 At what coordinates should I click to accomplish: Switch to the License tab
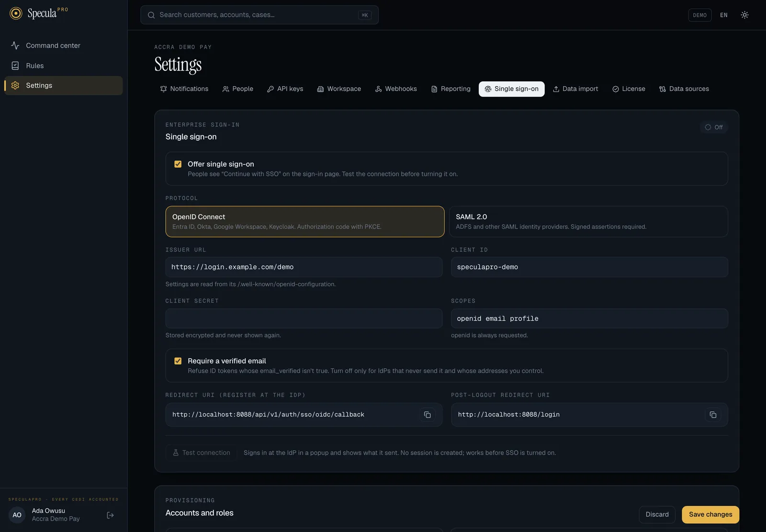click(x=629, y=89)
